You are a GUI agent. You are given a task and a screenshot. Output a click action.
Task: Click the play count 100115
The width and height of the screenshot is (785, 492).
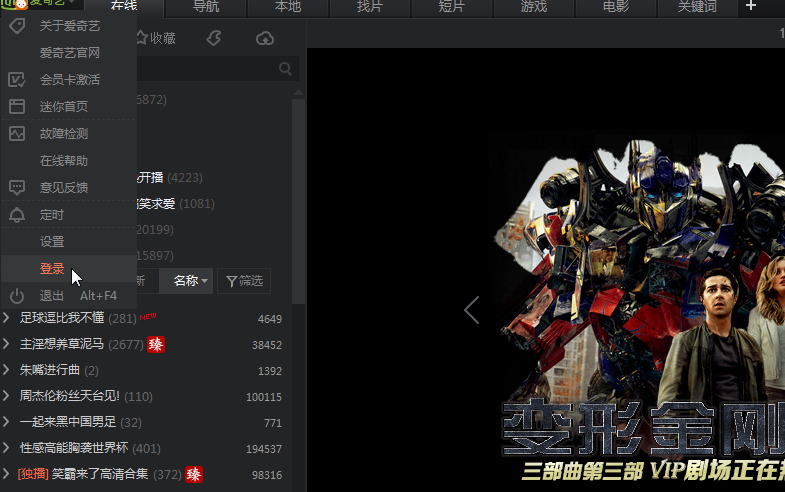(x=264, y=397)
